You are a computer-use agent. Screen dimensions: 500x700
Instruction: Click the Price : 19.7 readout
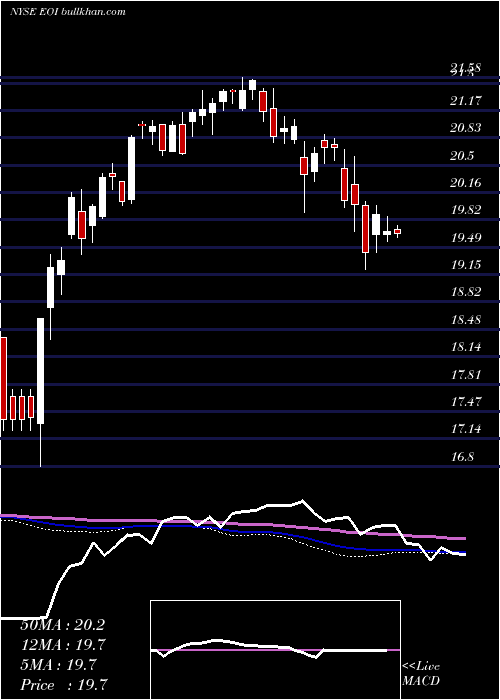64,685
